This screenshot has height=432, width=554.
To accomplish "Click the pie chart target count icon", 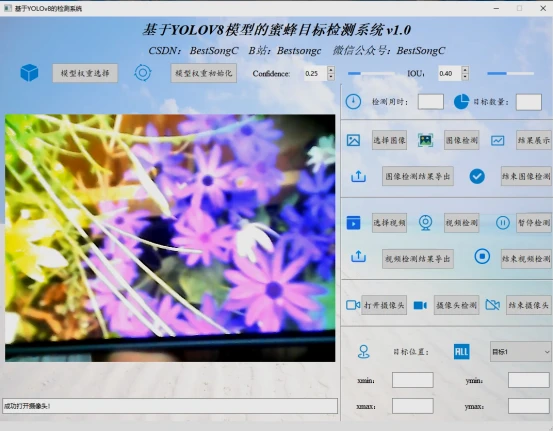I will coord(461,102).
